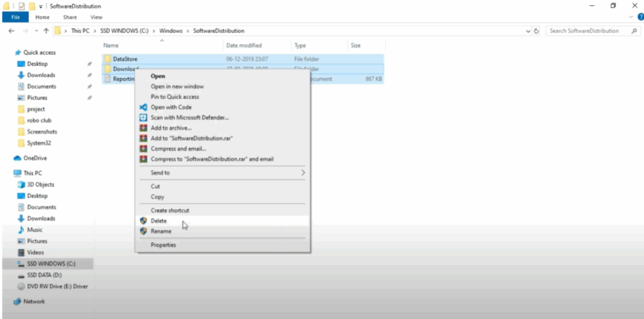Open Properties from the context menu
Image resolution: width=644 pixels, height=319 pixels.
[x=222, y=245]
